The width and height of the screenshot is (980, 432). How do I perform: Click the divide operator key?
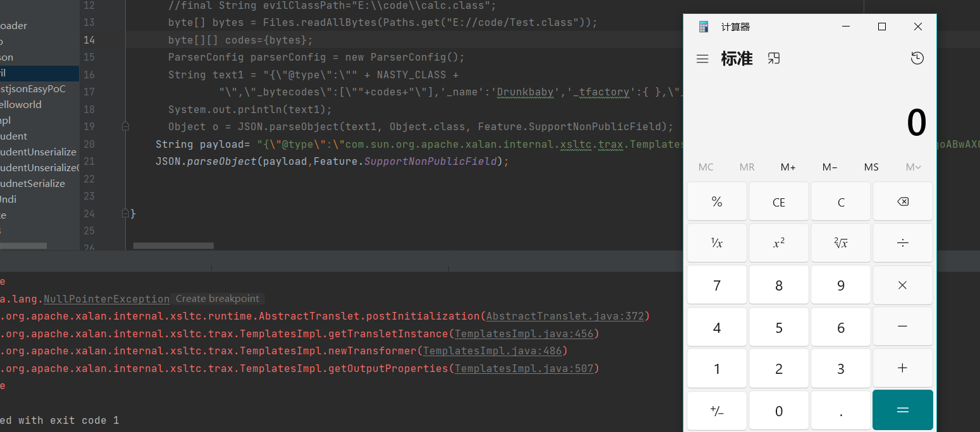903,243
